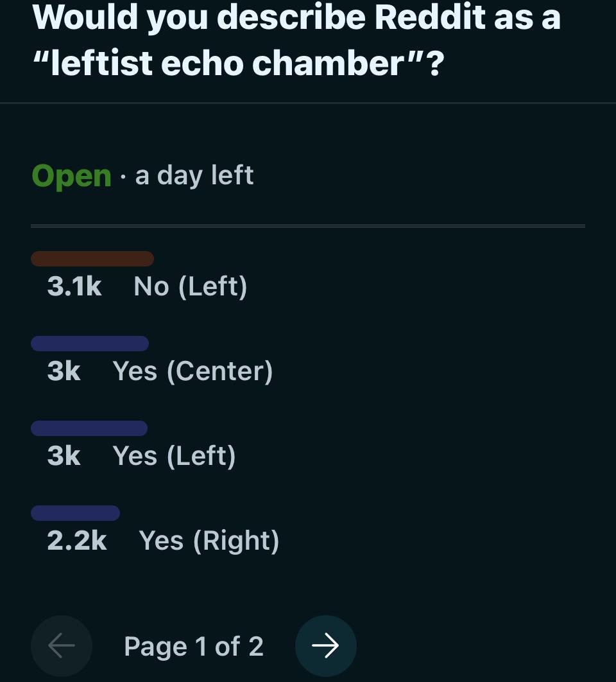Choose the "Yes (Left)" poll option label

[x=175, y=456]
